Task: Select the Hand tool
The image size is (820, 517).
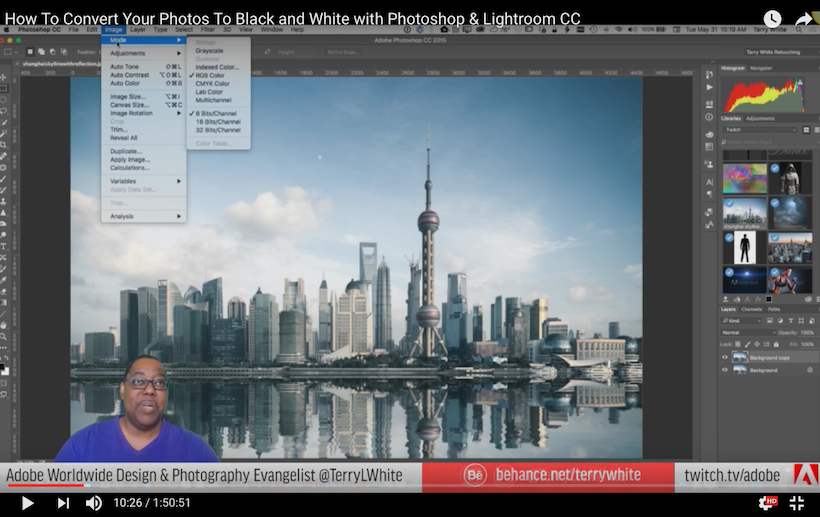Action: pos(4,325)
